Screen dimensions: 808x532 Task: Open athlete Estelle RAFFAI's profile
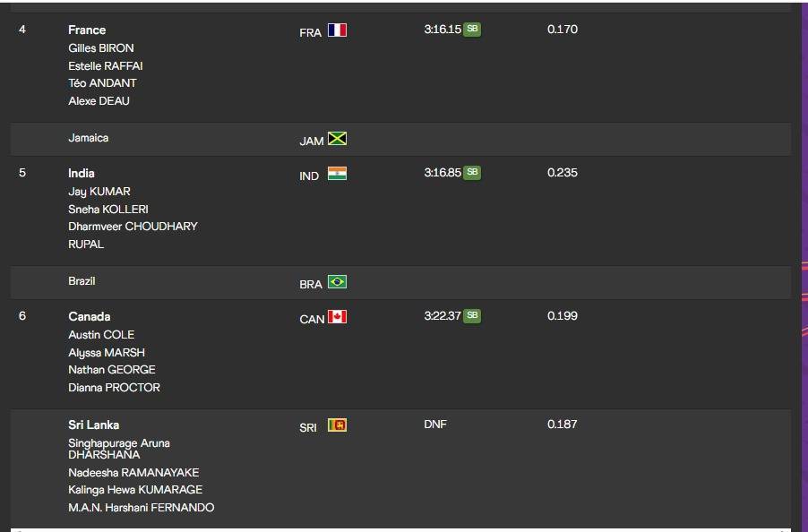tap(106, 66)
